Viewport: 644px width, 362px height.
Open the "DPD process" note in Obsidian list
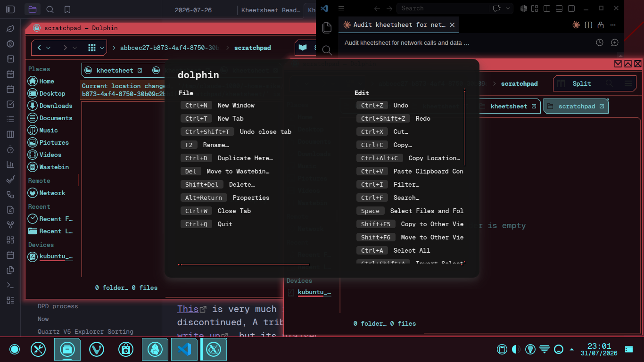pyautogui.click(x=58, y=306)
